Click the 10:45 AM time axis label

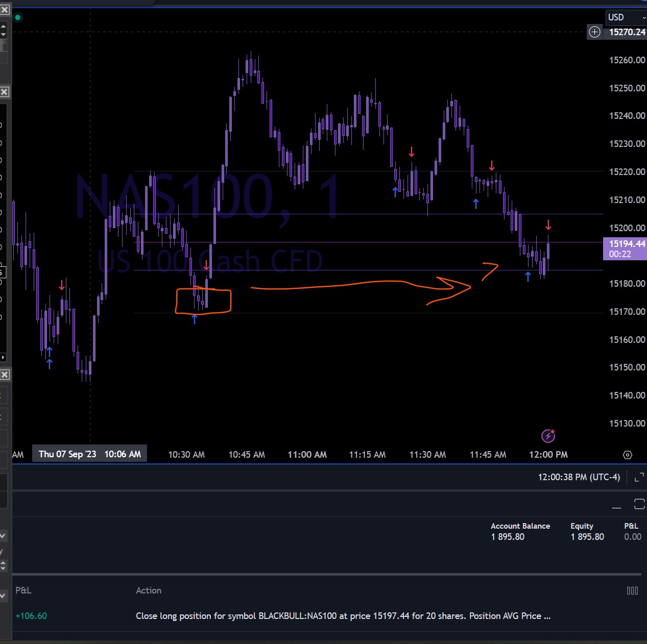[247, 455]
